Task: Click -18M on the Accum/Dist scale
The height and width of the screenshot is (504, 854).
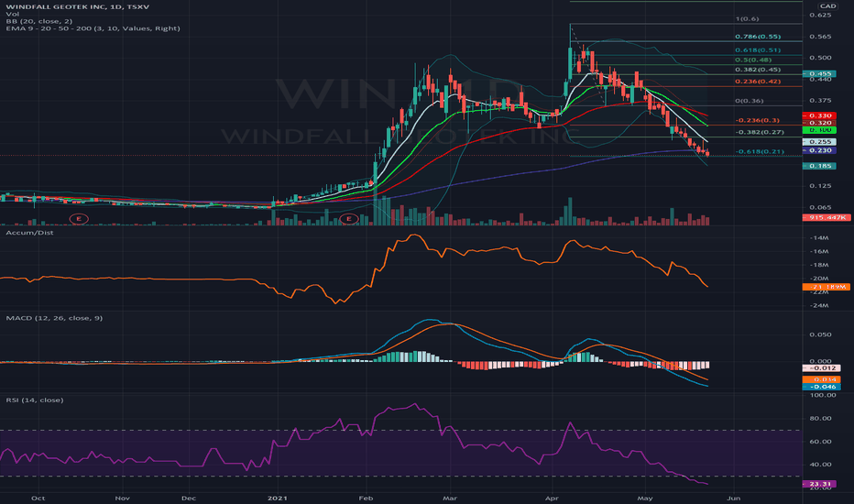Action: 819,265
